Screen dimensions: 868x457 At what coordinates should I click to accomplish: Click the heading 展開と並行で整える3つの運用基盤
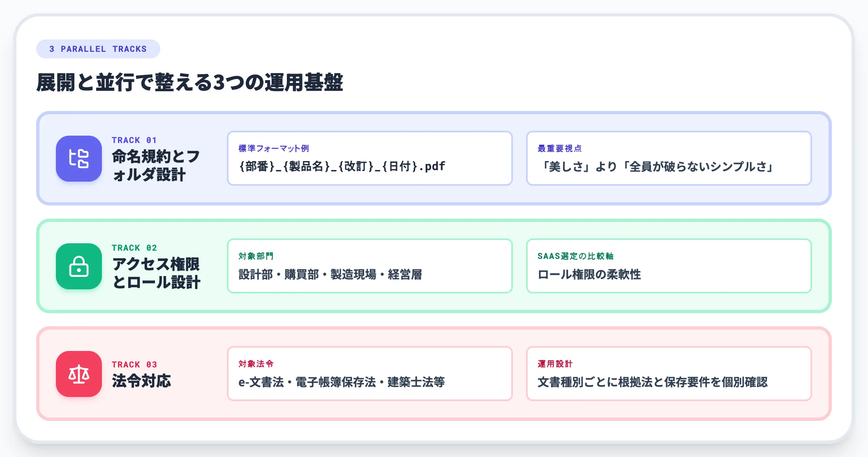[189, 82]
